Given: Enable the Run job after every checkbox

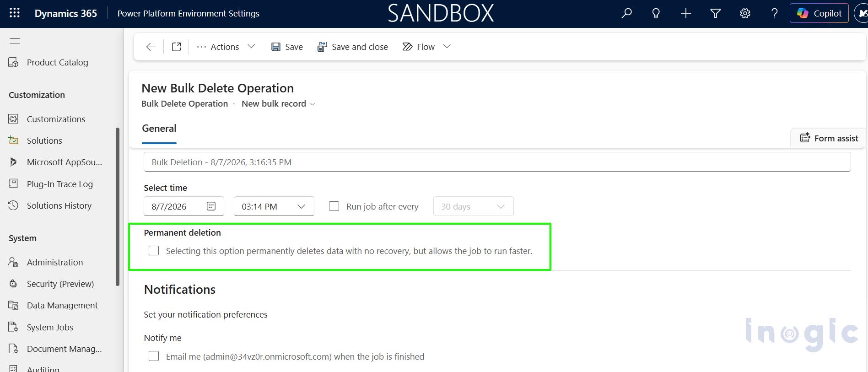Looking at the screenshot, I should tap(334, 206).
